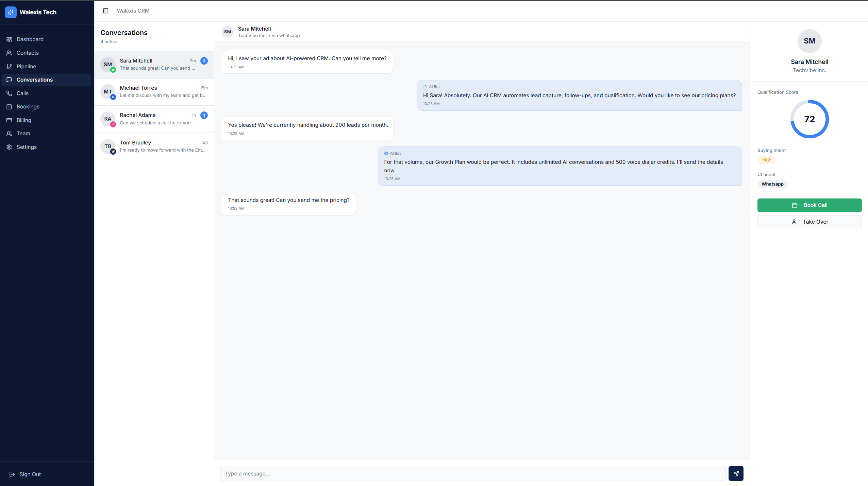
Task: Click Sara Mitchell's SM avatar in the panel
Action: click(x=809, y=41)
